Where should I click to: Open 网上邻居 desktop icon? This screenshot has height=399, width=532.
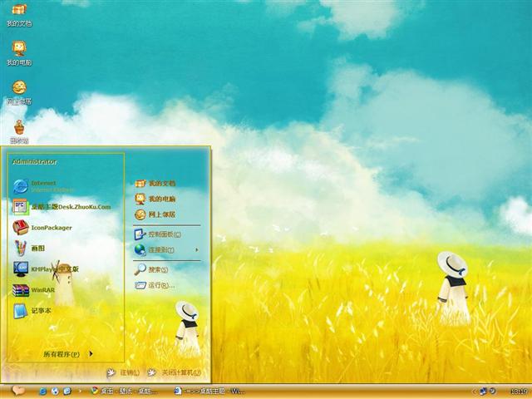[19, 92]
